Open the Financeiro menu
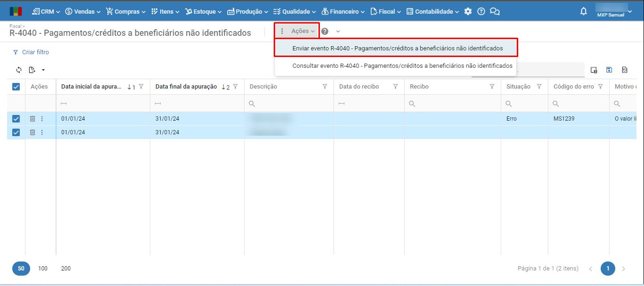 [x=343, y=11]
